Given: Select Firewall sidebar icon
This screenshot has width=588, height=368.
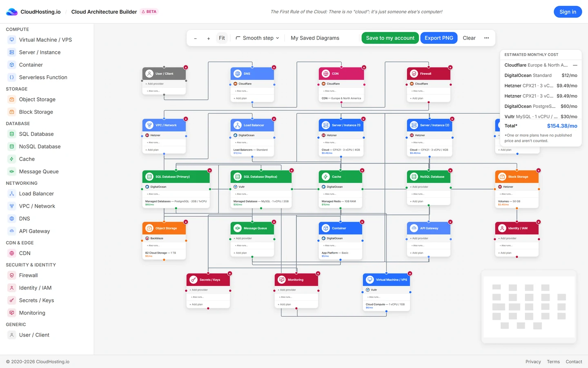Looking at the screenshot, I should coord(12,276).
